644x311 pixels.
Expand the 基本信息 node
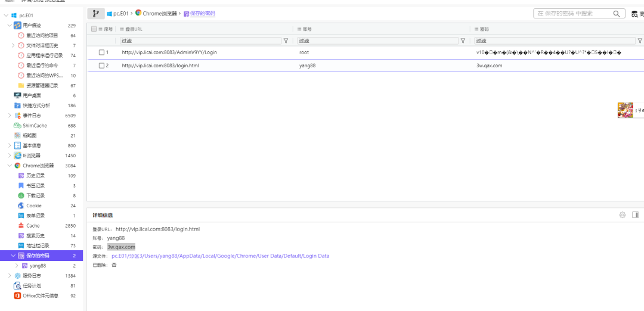[x=10, y=145]
